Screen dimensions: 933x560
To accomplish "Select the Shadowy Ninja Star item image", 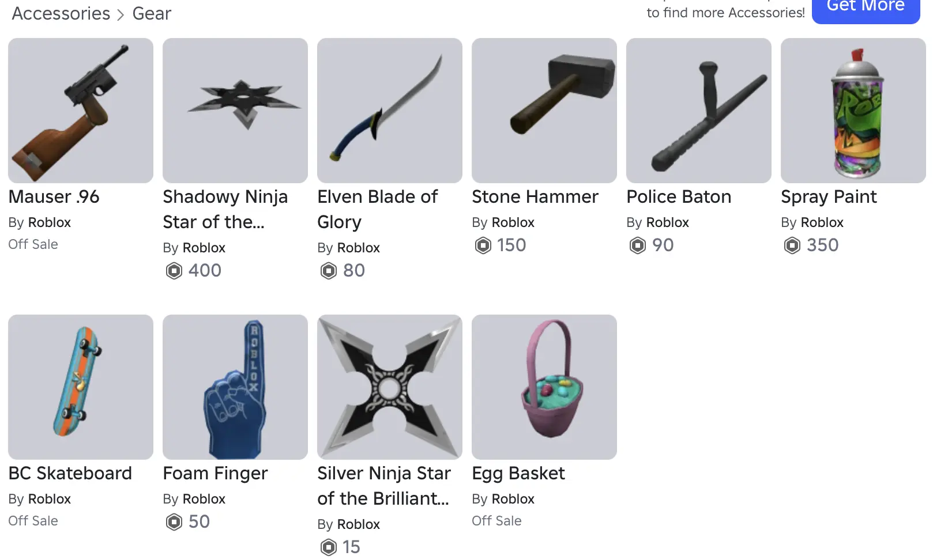I will pyautogui.click(x=235, y=111).
